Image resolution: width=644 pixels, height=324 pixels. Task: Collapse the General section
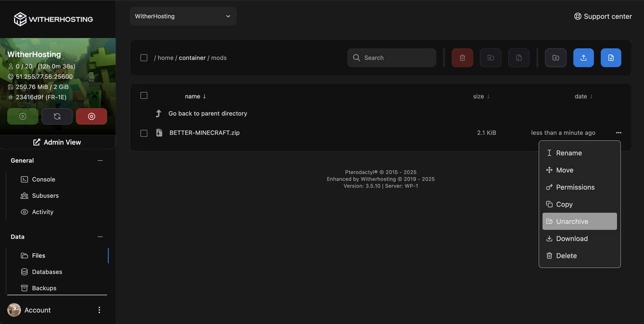(100, 160)
